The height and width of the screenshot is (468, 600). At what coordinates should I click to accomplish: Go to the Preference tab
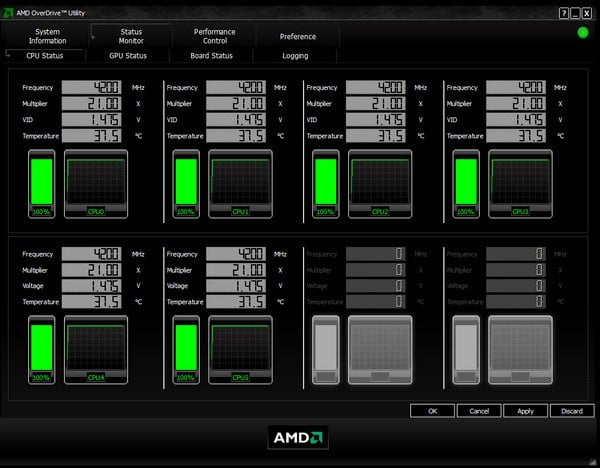click(x=298, y=36)
